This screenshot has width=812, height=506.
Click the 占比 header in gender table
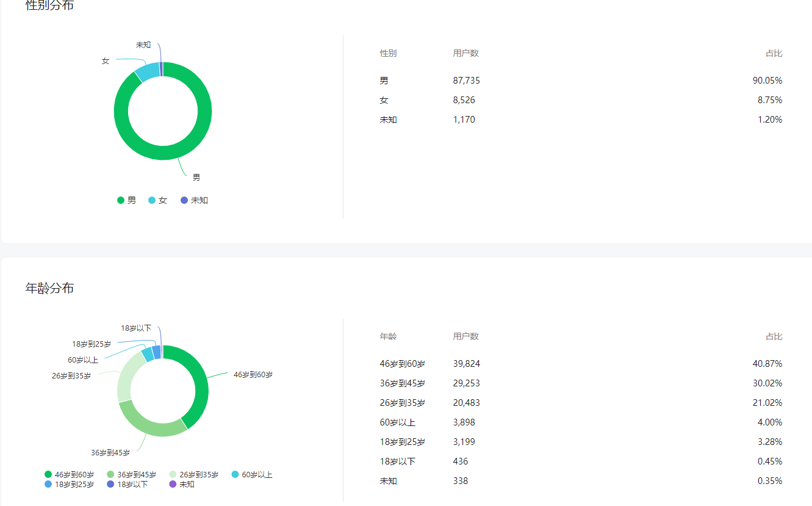click(774, 53)
